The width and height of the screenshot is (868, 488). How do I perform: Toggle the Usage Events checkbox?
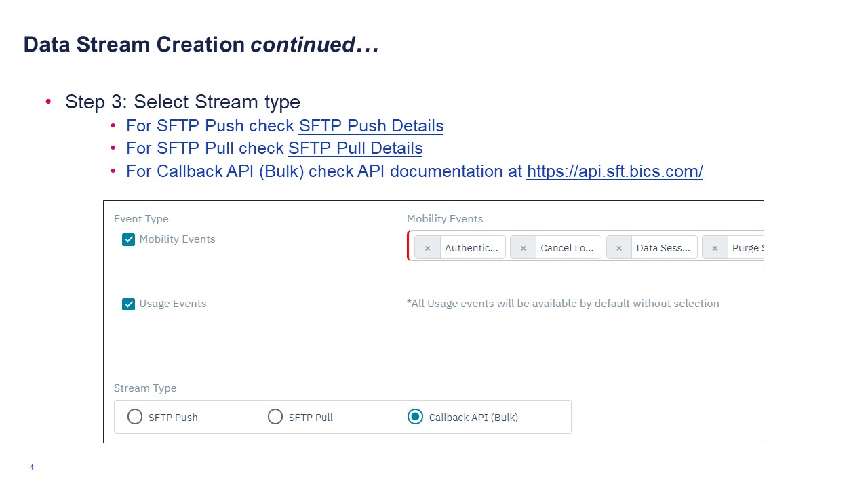(128, 304)
